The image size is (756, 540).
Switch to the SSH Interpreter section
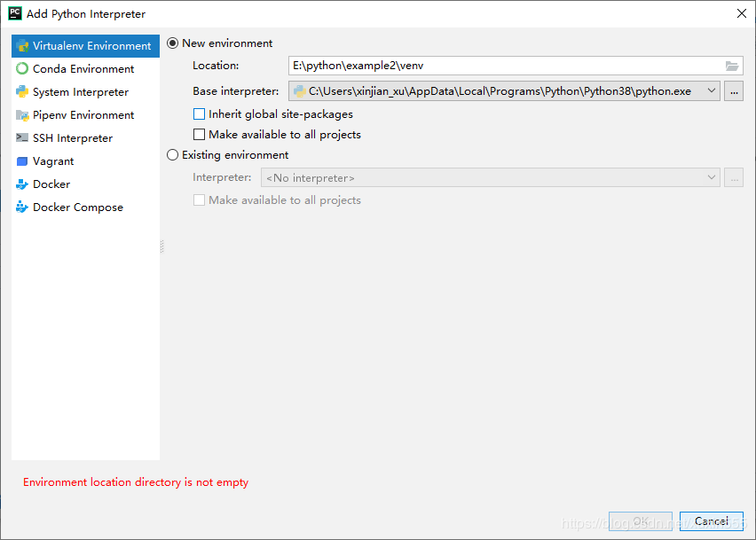click(x=73, y=138)
